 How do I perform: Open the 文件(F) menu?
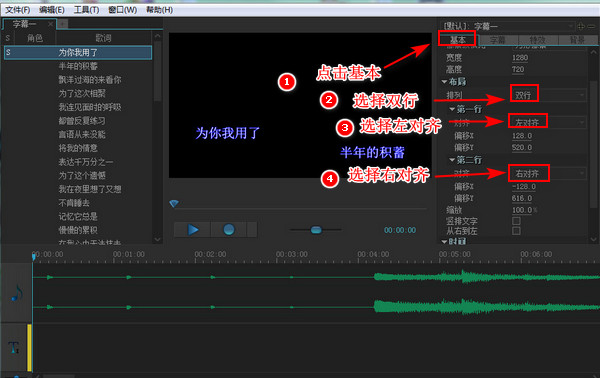[x=18, y=10]
